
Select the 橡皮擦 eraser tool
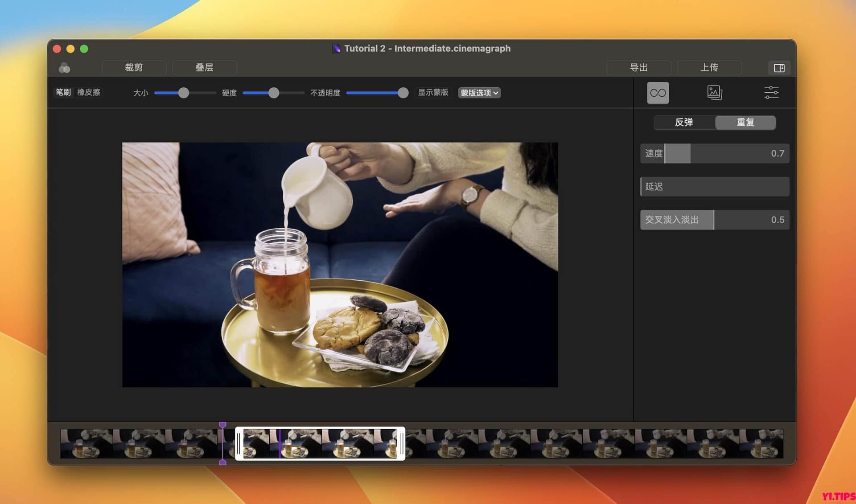coord(88,93)
